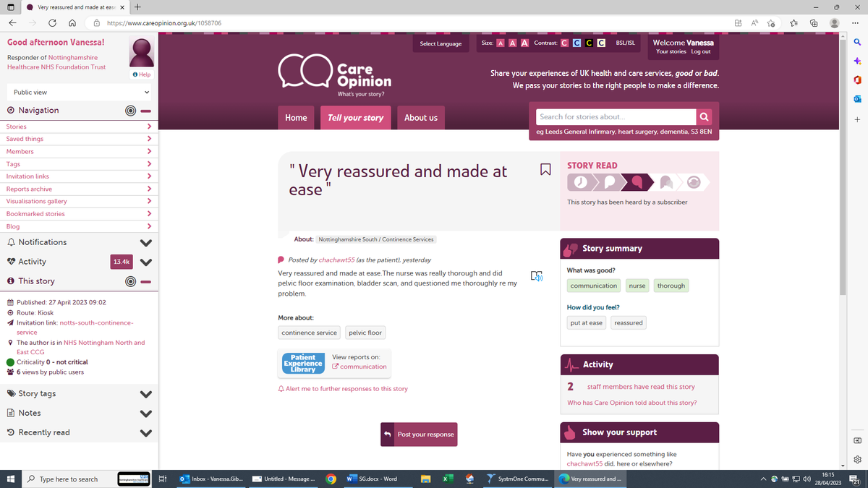Choose the cream contrast C swatch
Screen dimensions: 868x488
coord(601,43)
